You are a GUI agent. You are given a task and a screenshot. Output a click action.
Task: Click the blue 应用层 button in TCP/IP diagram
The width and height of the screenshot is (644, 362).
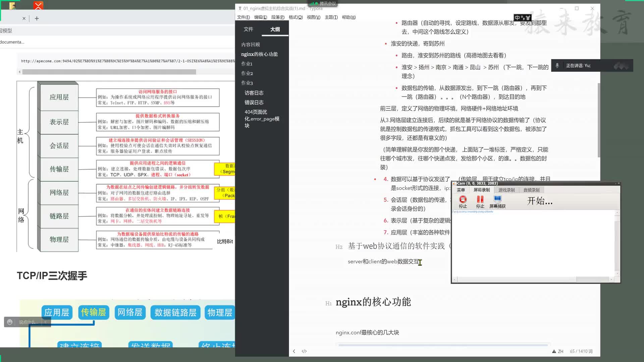coord(57,312)
